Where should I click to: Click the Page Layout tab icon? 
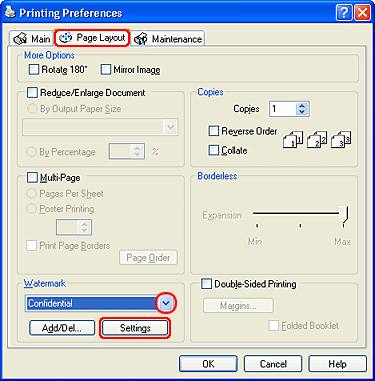point(65,38)
